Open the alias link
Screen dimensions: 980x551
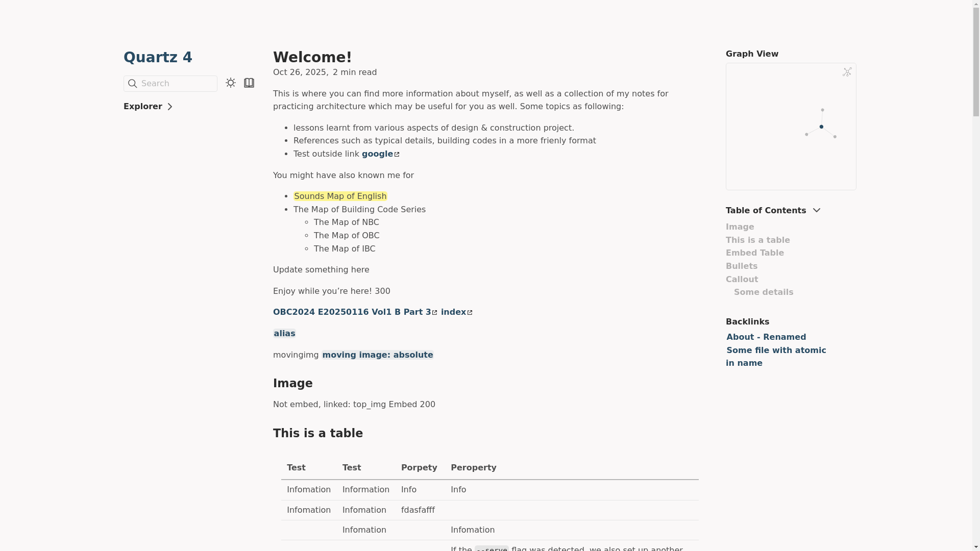coord(284,334)
